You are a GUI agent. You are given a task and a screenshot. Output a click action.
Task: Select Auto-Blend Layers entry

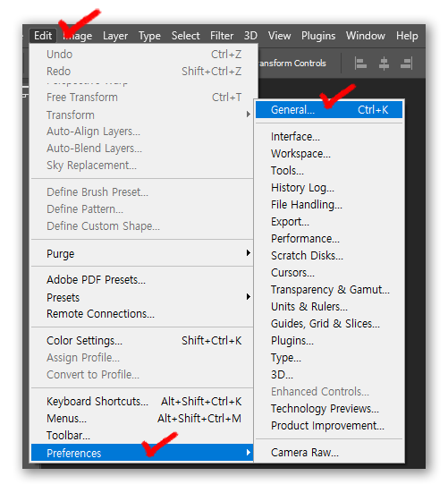tap(142, 149)
